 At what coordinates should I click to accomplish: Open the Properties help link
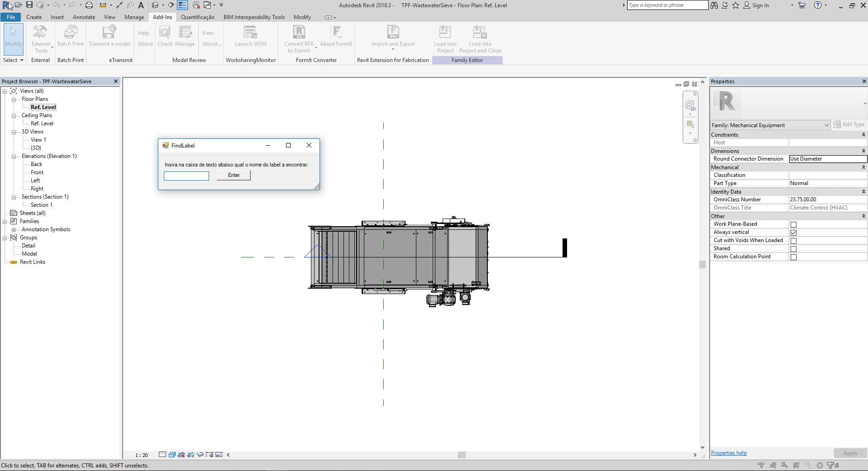pos(729,453)
